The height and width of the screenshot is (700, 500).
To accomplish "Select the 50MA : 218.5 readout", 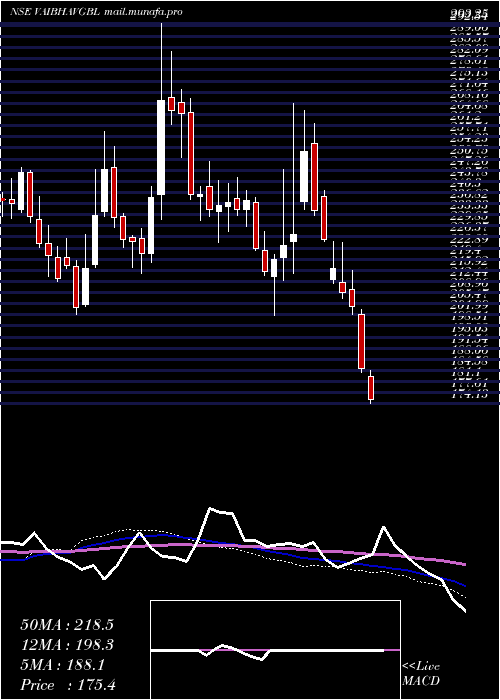I will [x=67, y=625].
